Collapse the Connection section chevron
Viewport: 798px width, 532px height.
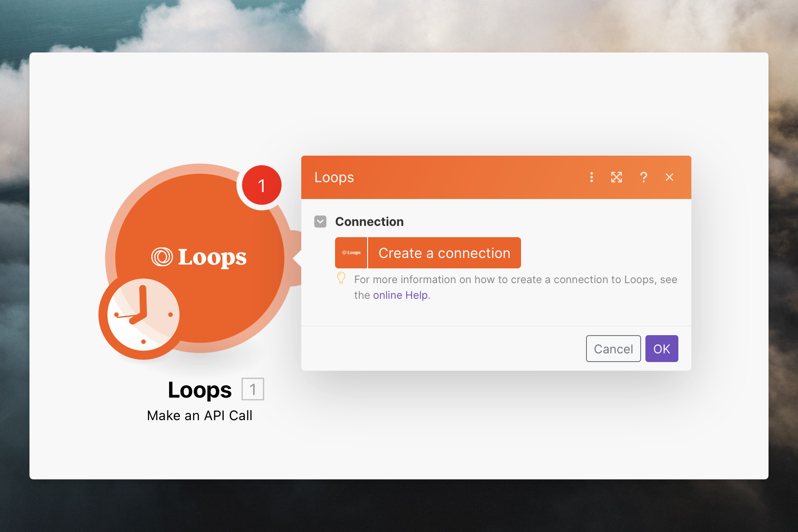tap(320, 222)
